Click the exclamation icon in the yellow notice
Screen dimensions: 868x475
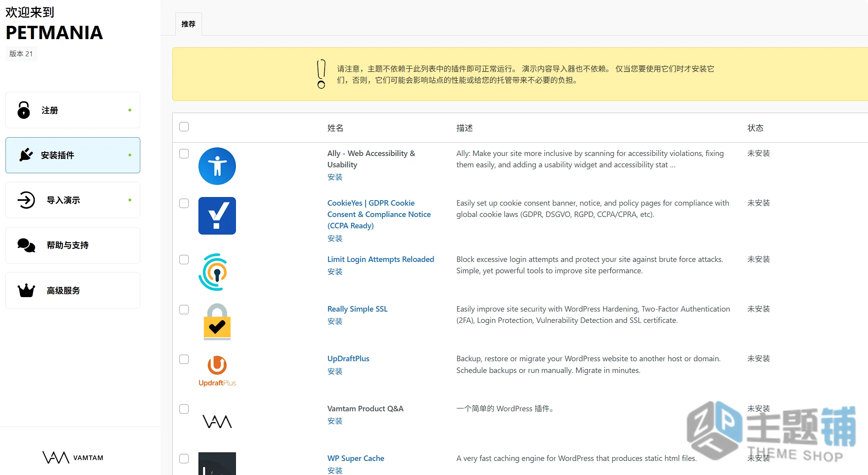[321, 74]
